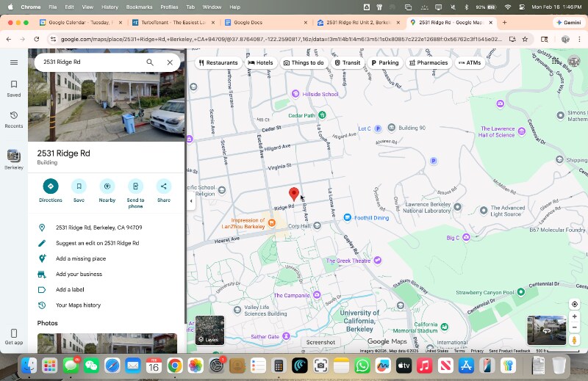
Task: Click Suggest an edit on 2531 Ridge Rd
Action: [x=97, y=243]
